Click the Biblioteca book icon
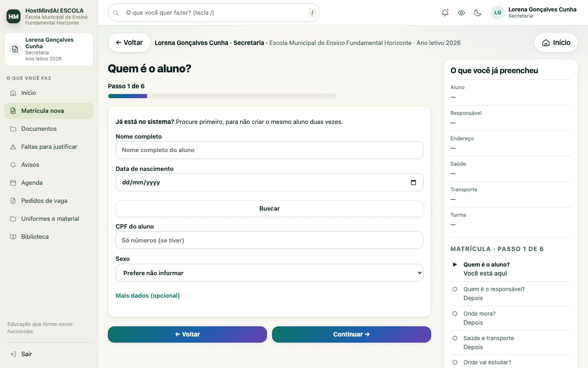The image size is (588, 368). click(13, 237)
